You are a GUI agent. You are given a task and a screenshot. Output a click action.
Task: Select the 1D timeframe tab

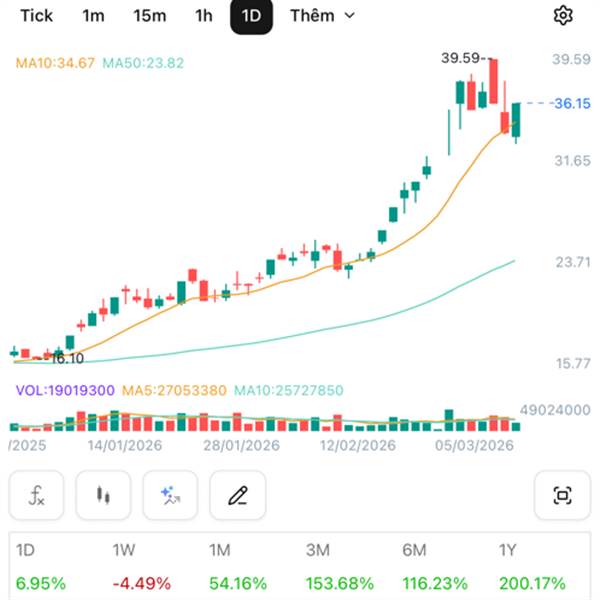pos(252,16)
